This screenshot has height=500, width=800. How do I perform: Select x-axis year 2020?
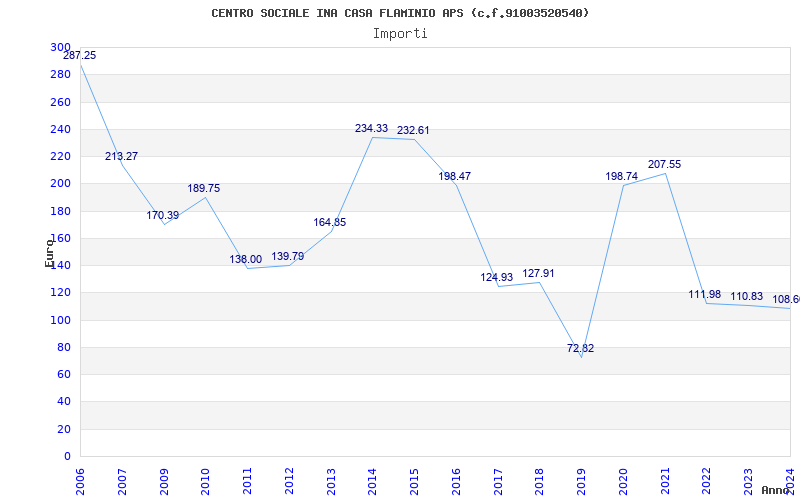pyautogui.click(x=623, y=482)
